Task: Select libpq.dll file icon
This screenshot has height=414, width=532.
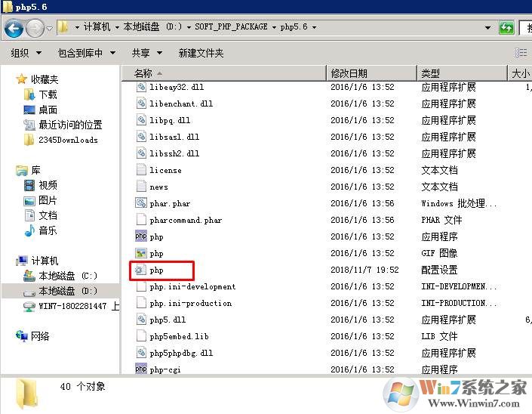Action: tap(141, 120)
